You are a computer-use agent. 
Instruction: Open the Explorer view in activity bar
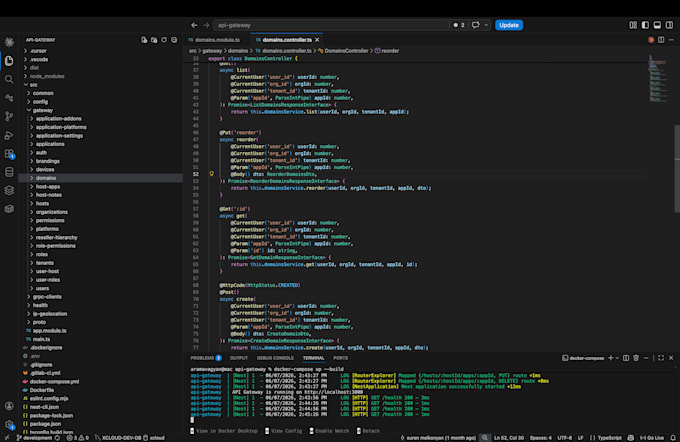[x=9, y=61]
